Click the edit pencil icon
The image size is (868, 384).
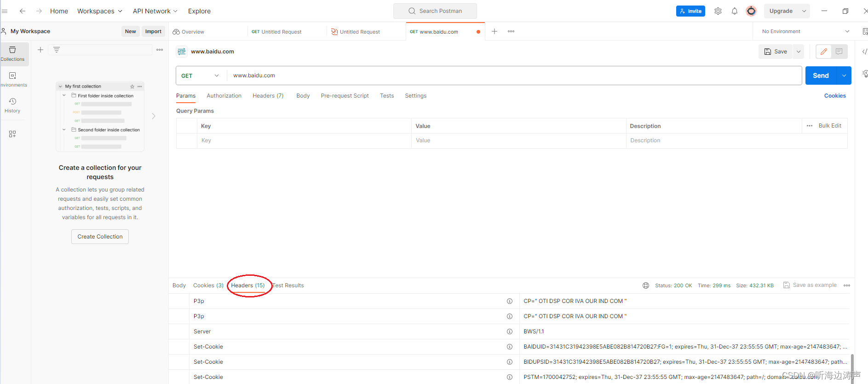[824, 52]
